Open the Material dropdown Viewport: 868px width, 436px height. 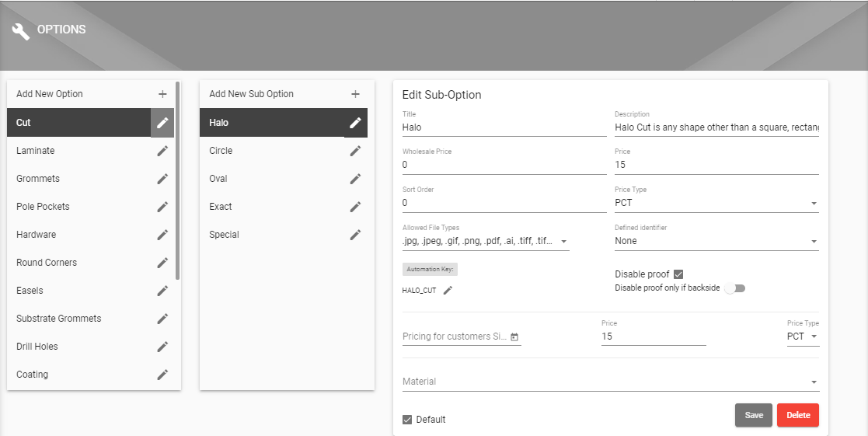(611, 382)
